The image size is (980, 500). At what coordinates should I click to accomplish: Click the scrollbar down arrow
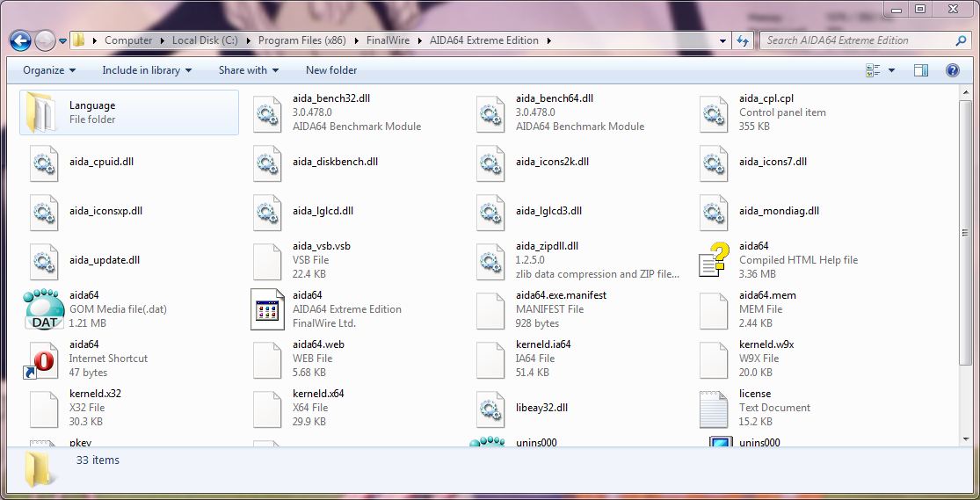(x=965, y=440)
